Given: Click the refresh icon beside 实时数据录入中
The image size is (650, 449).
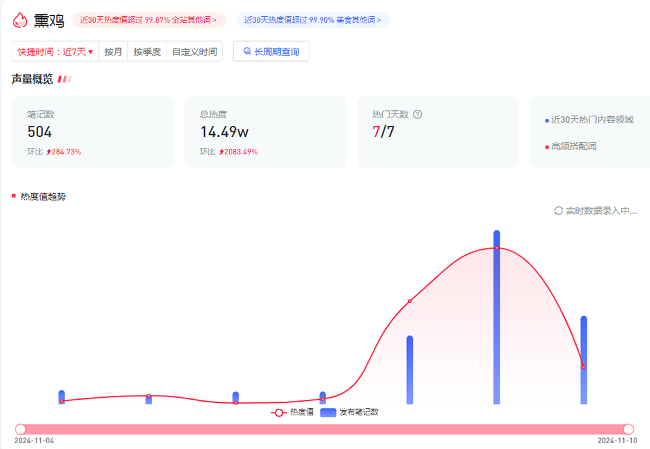Looking at the screenshot, I should point(558,211).
